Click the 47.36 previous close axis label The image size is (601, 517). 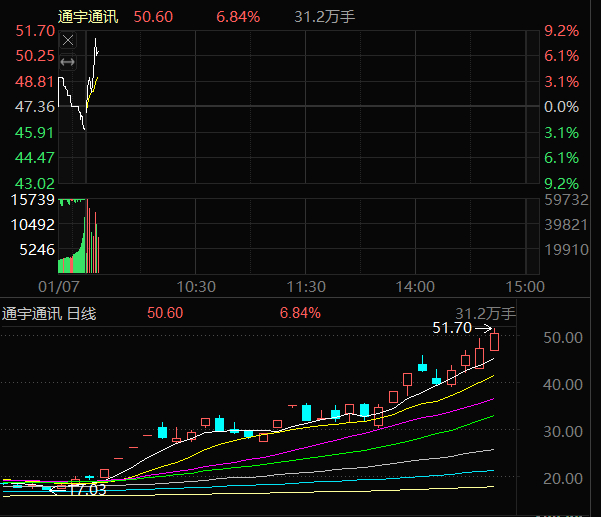tap(35, 107)
